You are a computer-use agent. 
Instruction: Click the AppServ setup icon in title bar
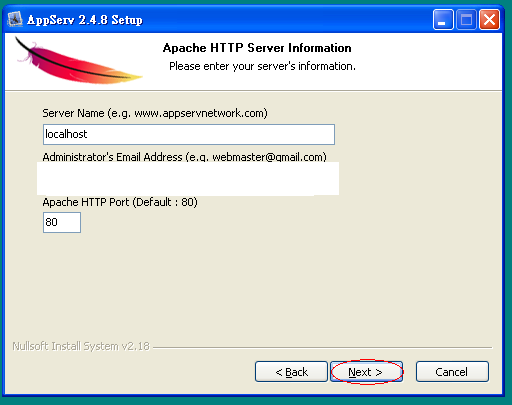[15, 19]
